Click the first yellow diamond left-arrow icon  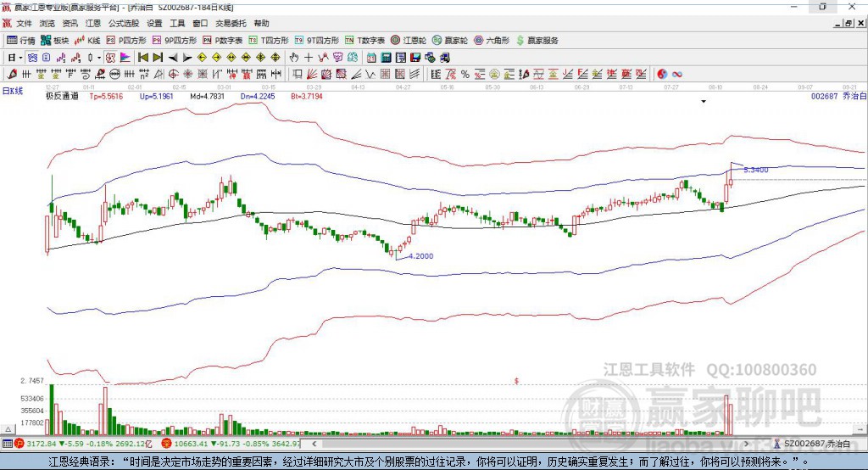click(202, 58)
